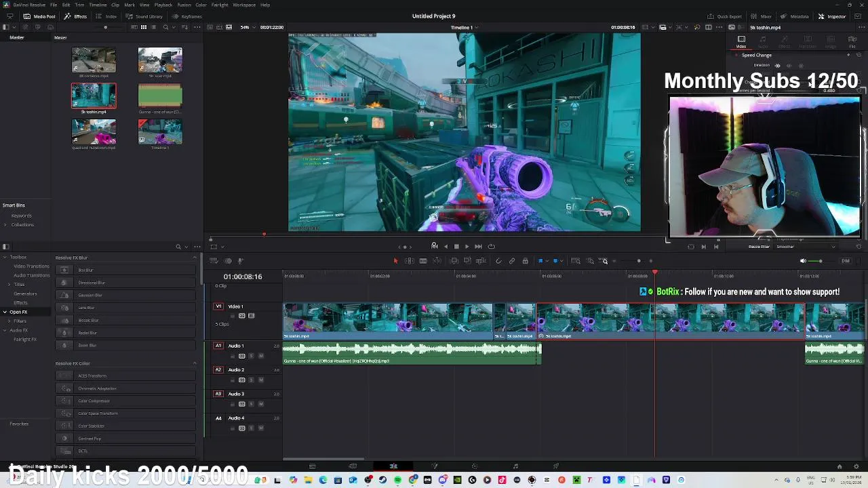Select the arrow Selection Mode tool
This screenshot has width=868, height=488.
point(395,261)
